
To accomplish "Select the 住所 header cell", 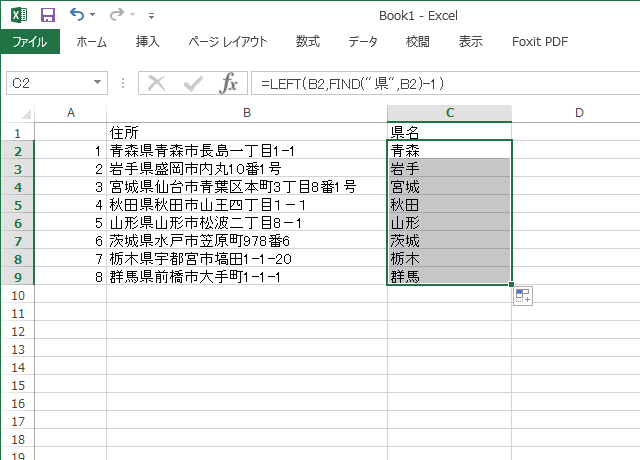I will 247,132.
